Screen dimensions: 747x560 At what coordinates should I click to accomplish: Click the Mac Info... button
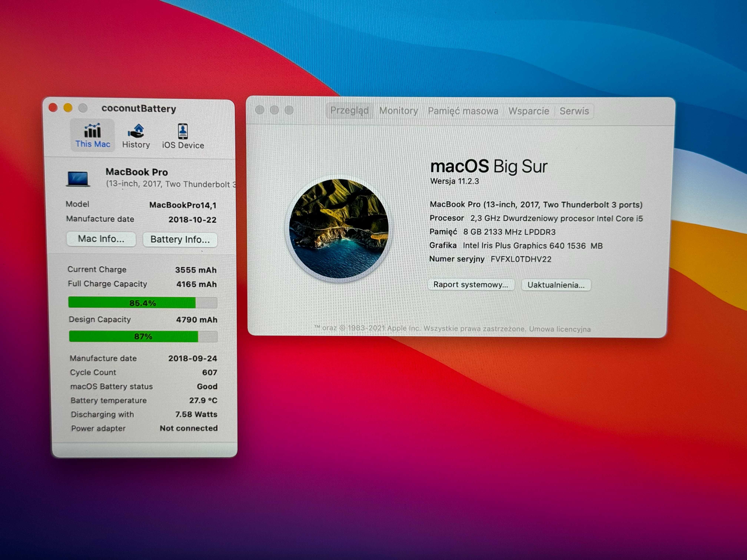click(101, 239)
